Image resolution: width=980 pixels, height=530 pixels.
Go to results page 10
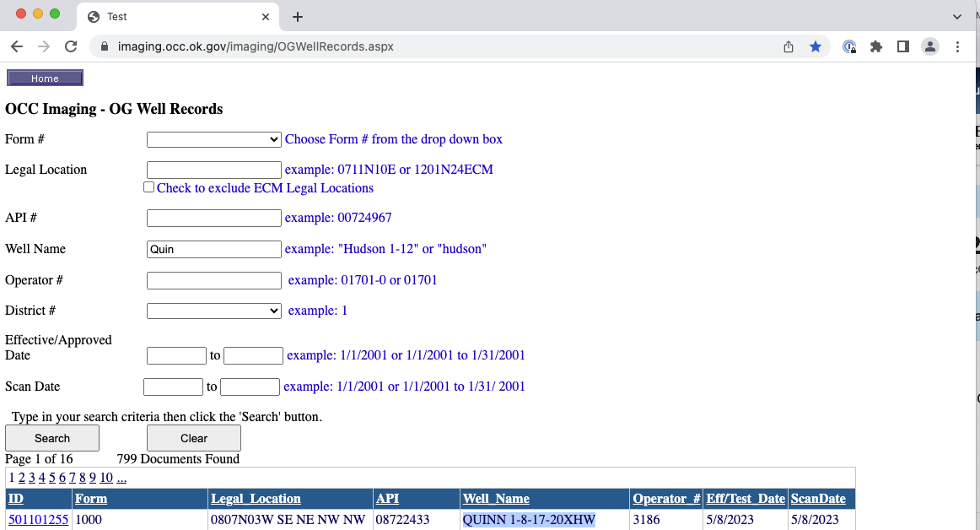[106, 478]
